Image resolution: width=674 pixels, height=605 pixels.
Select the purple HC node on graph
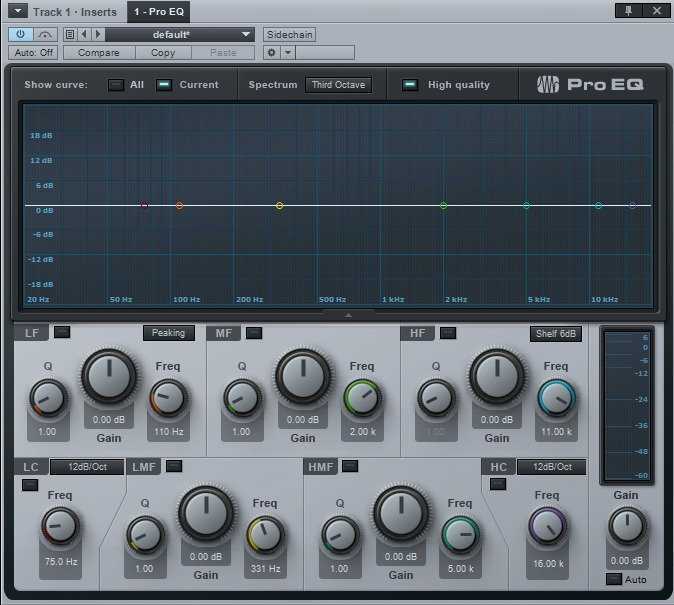pyautogui.click(x=632, y=206)
